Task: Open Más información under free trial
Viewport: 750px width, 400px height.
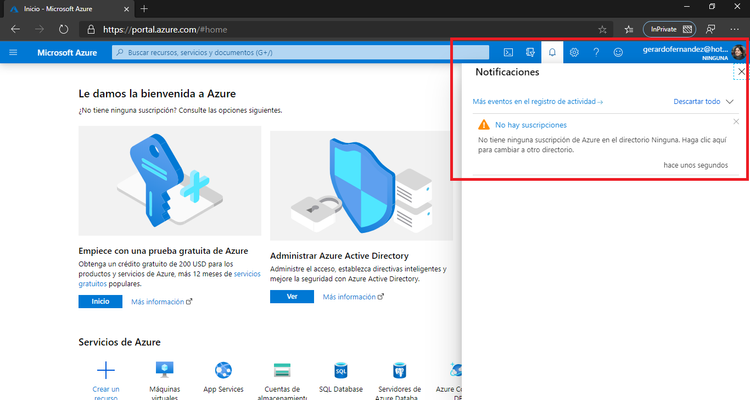Action: coord(162,302)
